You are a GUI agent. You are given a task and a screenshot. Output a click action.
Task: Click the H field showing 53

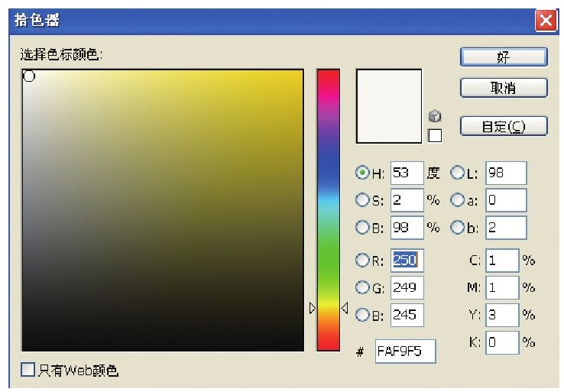pos(407,173)
